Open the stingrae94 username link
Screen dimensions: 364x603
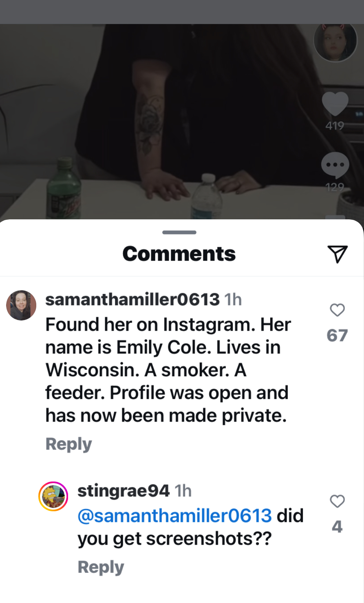coord(124,490)
